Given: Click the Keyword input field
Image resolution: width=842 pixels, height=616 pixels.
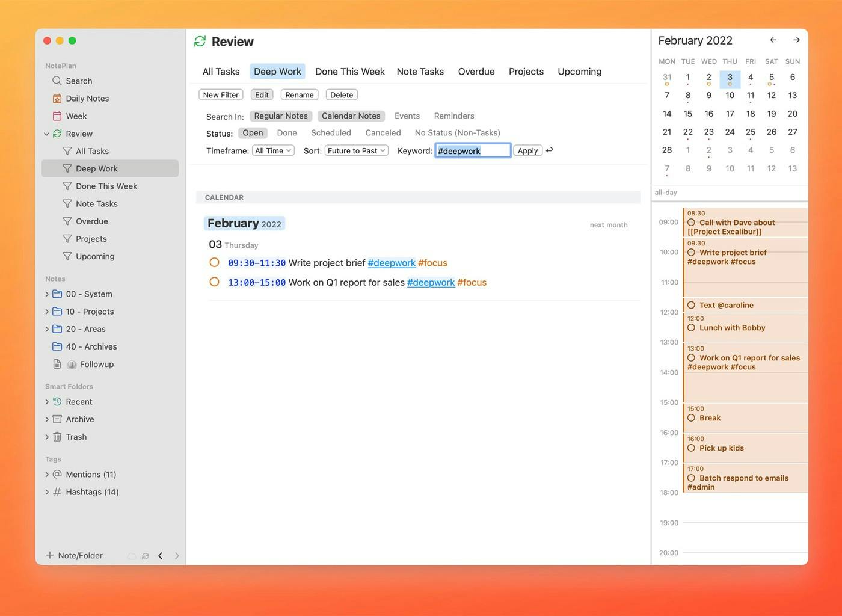Looking at the screenshot, I should click(473, 150).
